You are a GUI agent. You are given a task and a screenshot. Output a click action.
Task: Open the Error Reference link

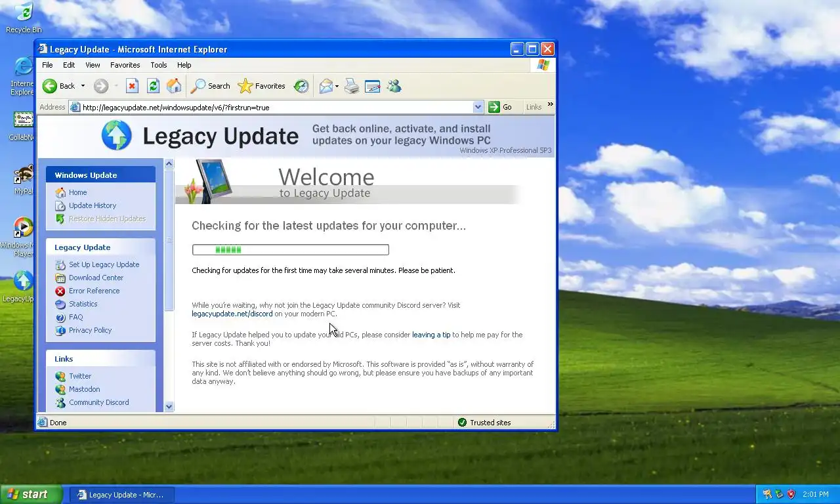point(94,291)
